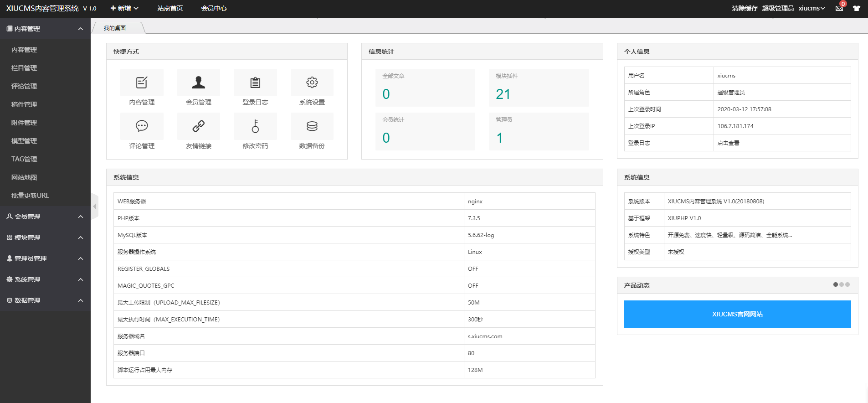Open the 系统设置 gear icon
868x403 pixels.
coord(312,83)
